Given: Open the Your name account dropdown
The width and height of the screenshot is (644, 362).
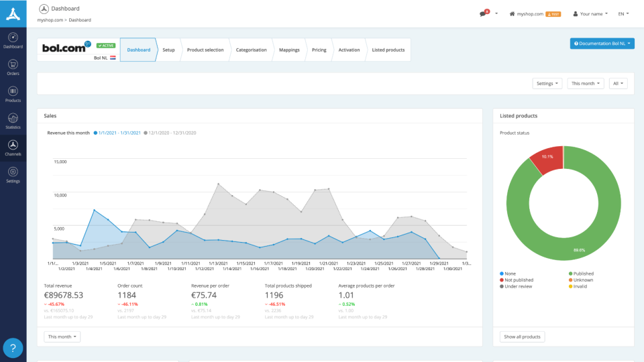Looking at the screenshot, I should click(590, 14).
